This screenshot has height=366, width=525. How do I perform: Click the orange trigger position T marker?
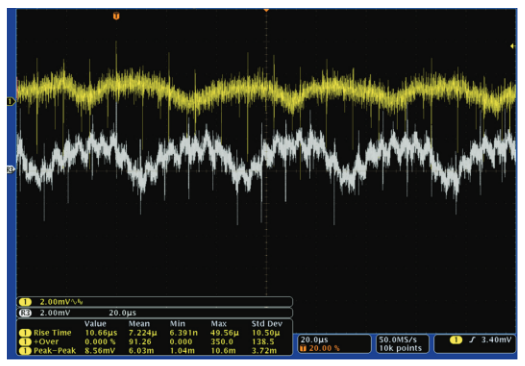point(116,16)
